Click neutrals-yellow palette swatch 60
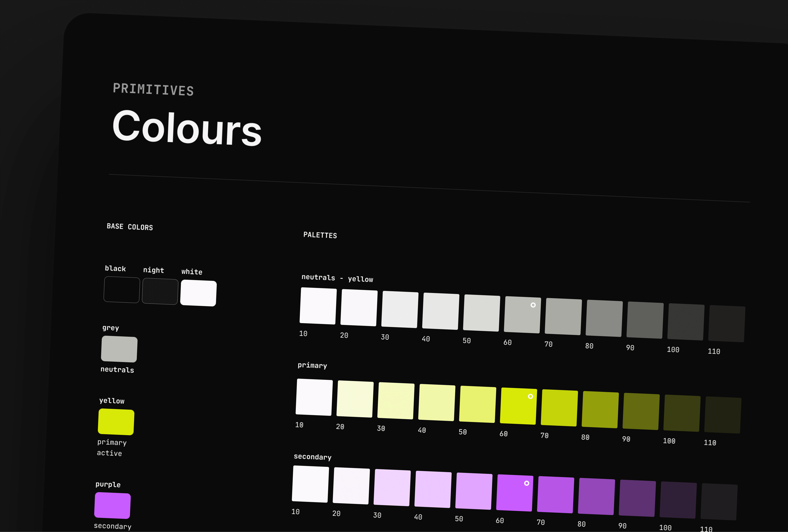Screen dimensions: 788x532 [x=522, y=315]
